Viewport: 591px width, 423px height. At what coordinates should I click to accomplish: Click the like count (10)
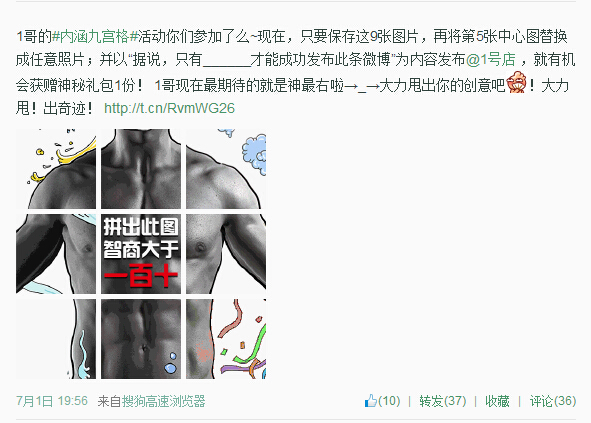[389, 401]
